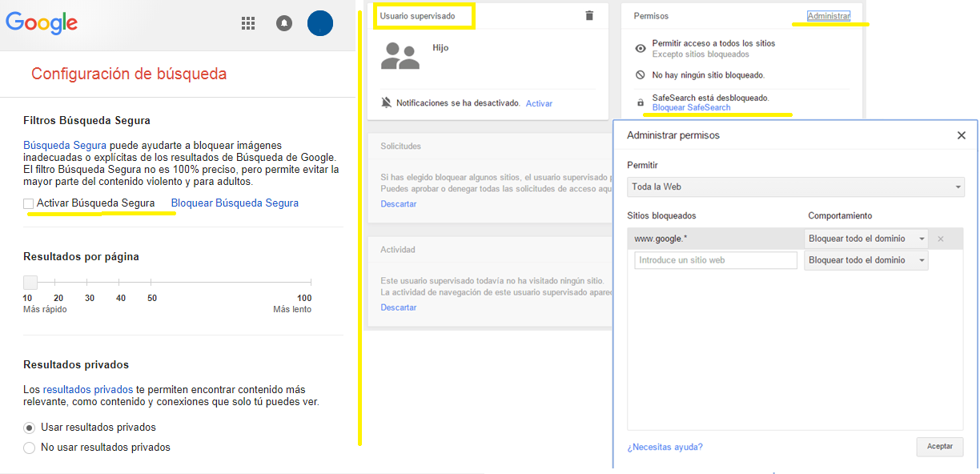Click the Hijo user name

click(440, 48)
